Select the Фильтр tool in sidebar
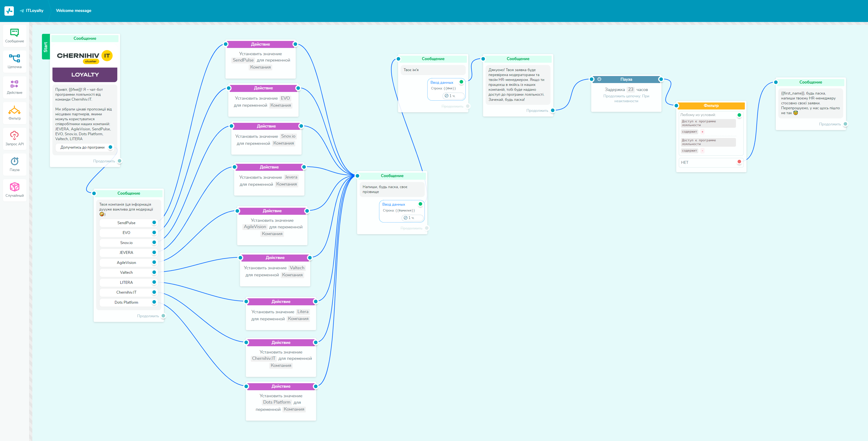 tap(15, 113)
